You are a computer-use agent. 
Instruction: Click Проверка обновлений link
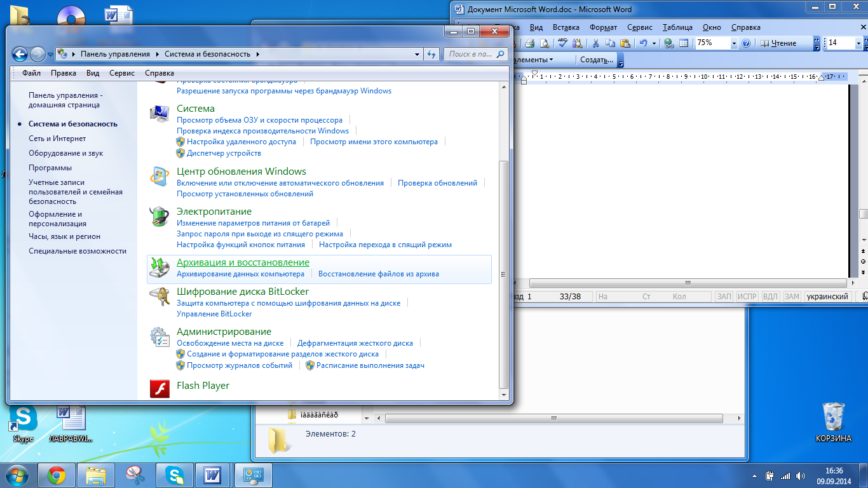[x=437, y=183]
